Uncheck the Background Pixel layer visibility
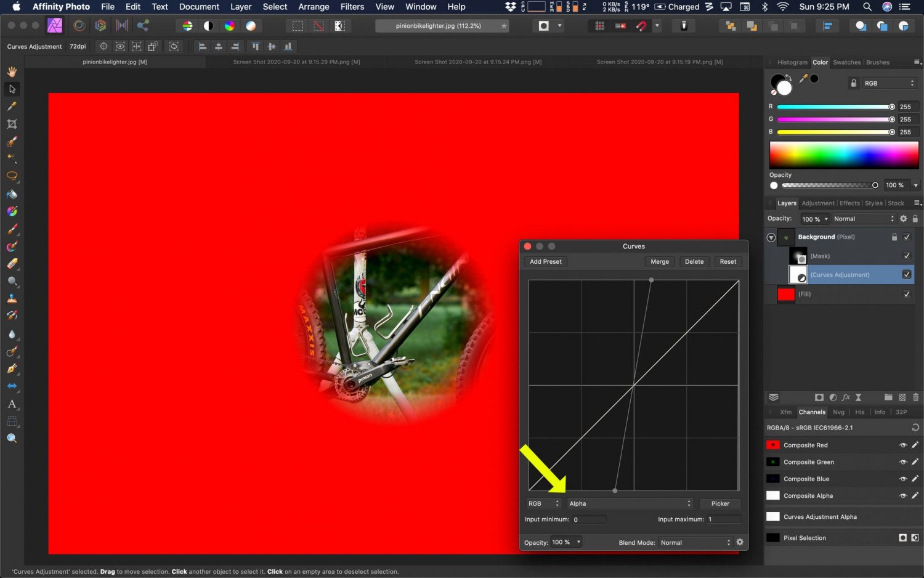Image resolution: width=924 pixels, height=578 pixels. pos(907,237)
